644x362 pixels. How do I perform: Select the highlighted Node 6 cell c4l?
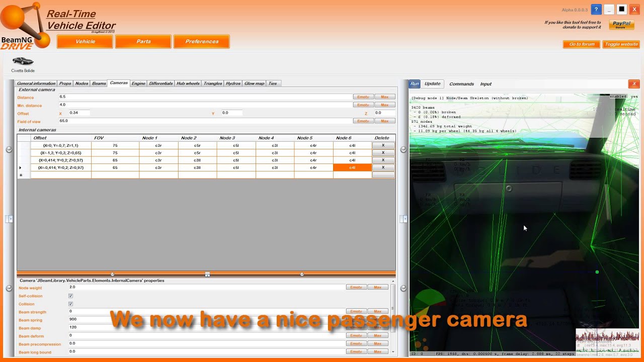pos(352,167)
